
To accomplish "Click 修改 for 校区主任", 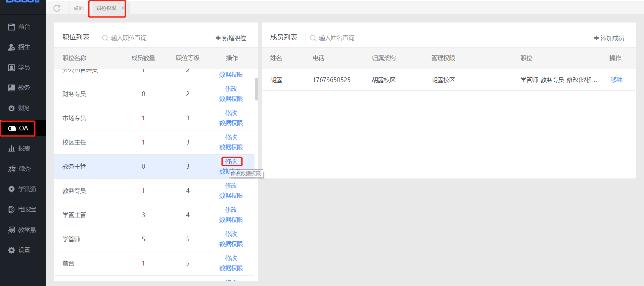I will (231, 137).
